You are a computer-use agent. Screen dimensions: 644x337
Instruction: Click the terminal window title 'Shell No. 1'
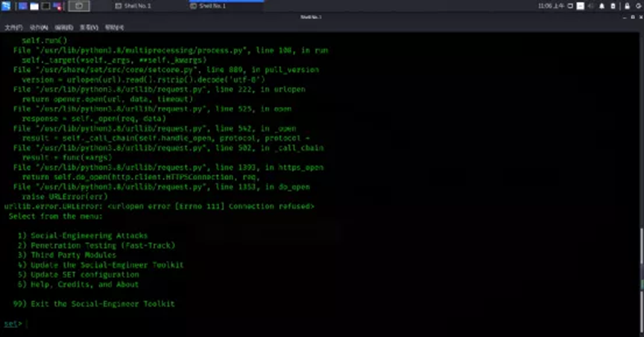coord(311,17)
